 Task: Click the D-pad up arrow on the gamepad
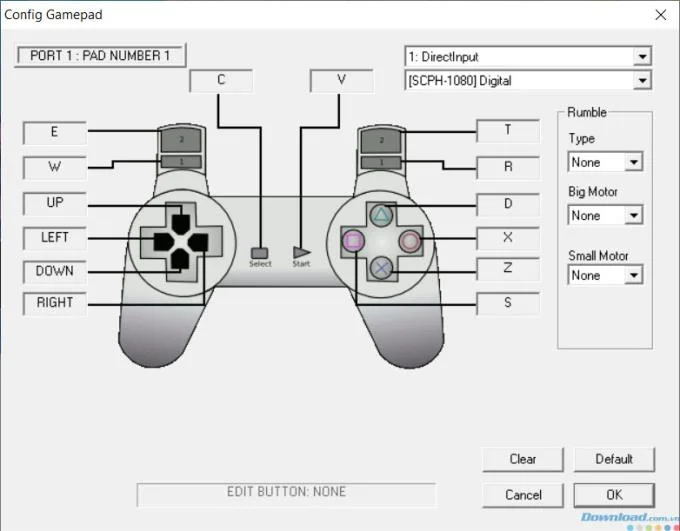point(180,223)
